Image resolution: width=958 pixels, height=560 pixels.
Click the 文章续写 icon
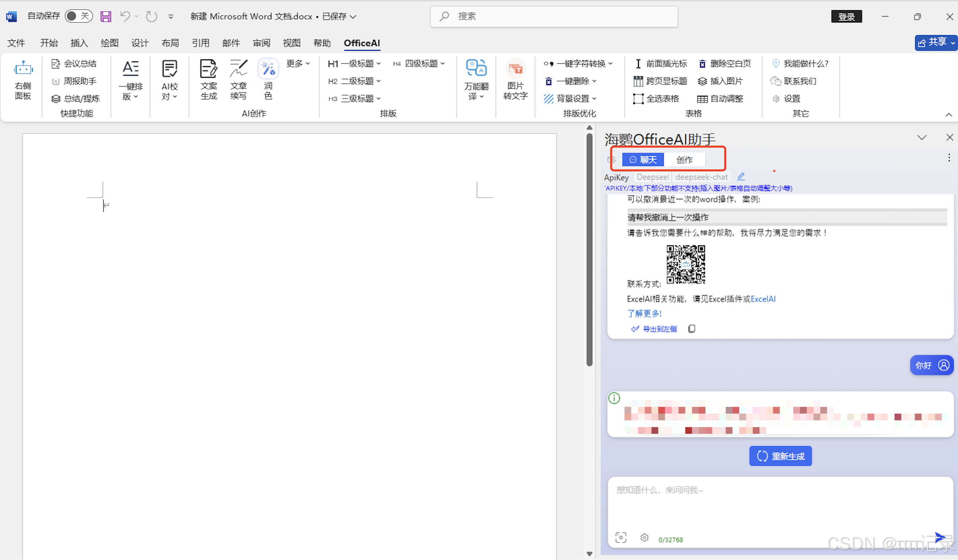click(x=238, y=69)
